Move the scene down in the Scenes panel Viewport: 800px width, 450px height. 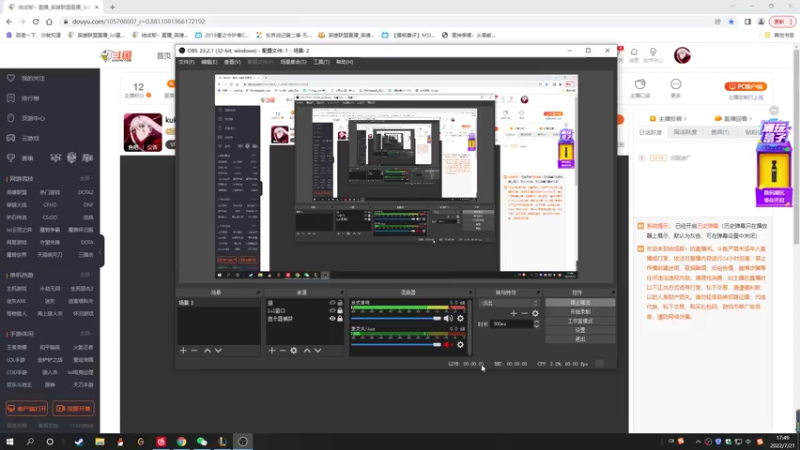point(218,351)
